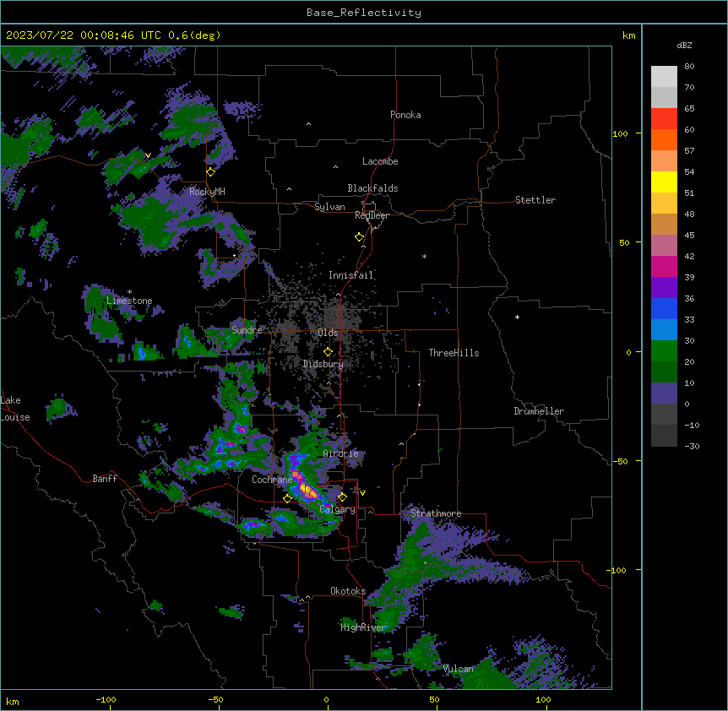
Task: Click the Limestone label
Action: 129,301
